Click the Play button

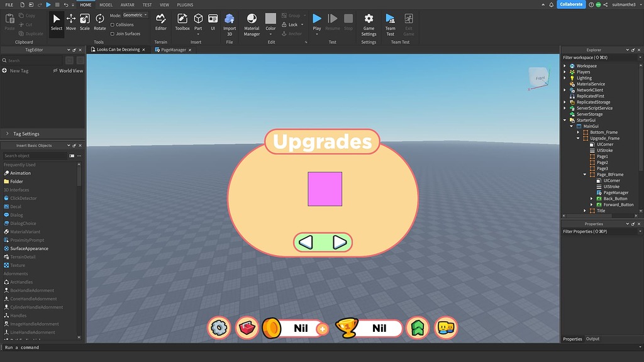(316, 19)
